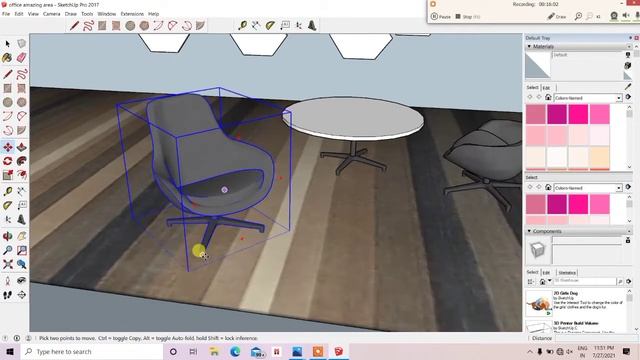Select the Walk footprints tool
The image size is (640, 360).
click(x=8, y=295)
